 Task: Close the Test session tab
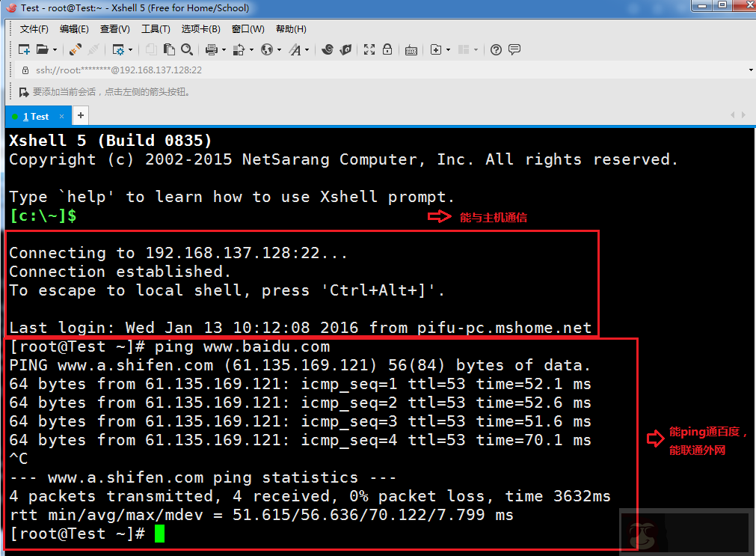pos(62,117)
